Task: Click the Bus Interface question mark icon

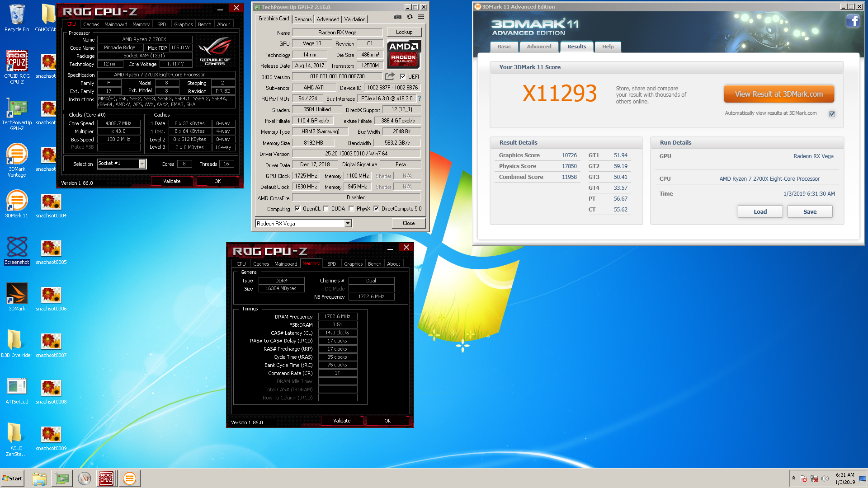Action: (x=420, y=99)
